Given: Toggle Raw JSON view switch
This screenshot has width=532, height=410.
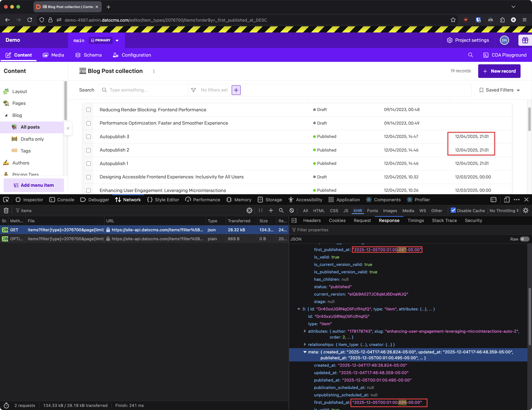Looking at the screenshot, I should [525, 239].
